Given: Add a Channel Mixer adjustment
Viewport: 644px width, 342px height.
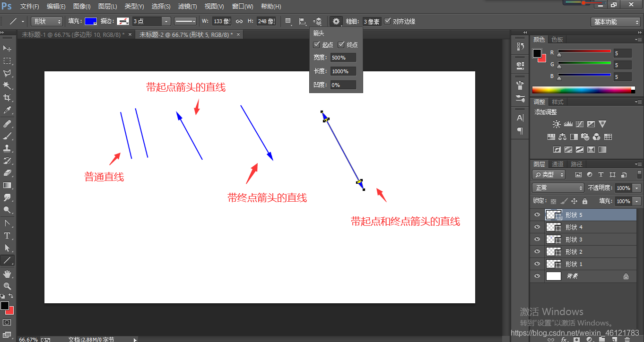Looking at the screenshot, I should coord(597,137).
